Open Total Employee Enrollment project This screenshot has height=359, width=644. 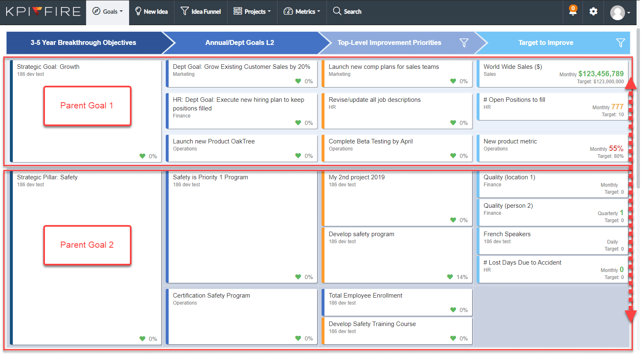397,303
